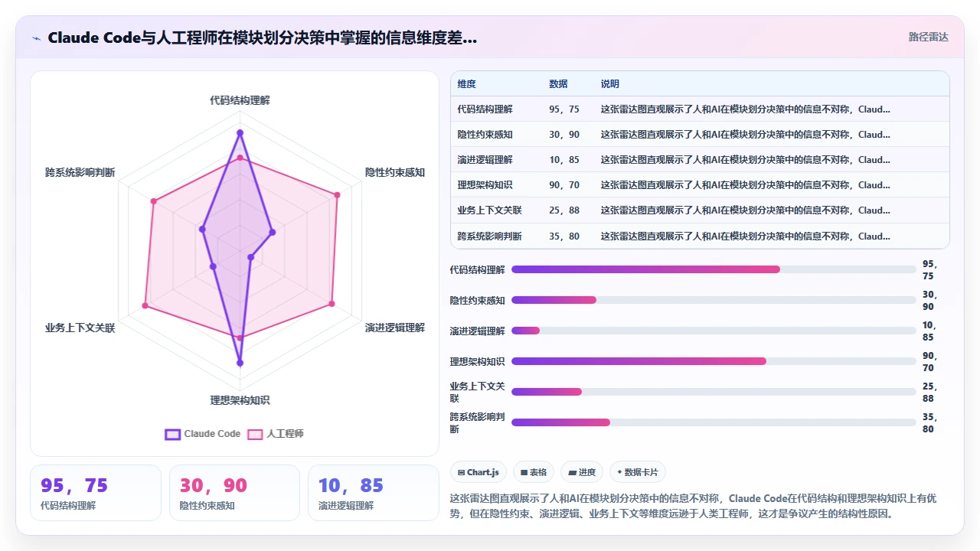
Task: Click radar axis label 隐性约束感知
Action: [395, 172]
